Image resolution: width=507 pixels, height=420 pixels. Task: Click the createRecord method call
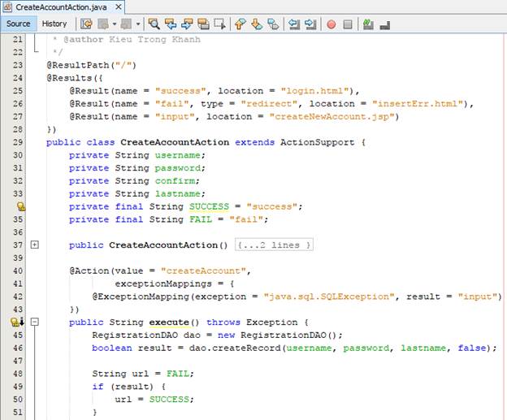[x=245, y=348]
